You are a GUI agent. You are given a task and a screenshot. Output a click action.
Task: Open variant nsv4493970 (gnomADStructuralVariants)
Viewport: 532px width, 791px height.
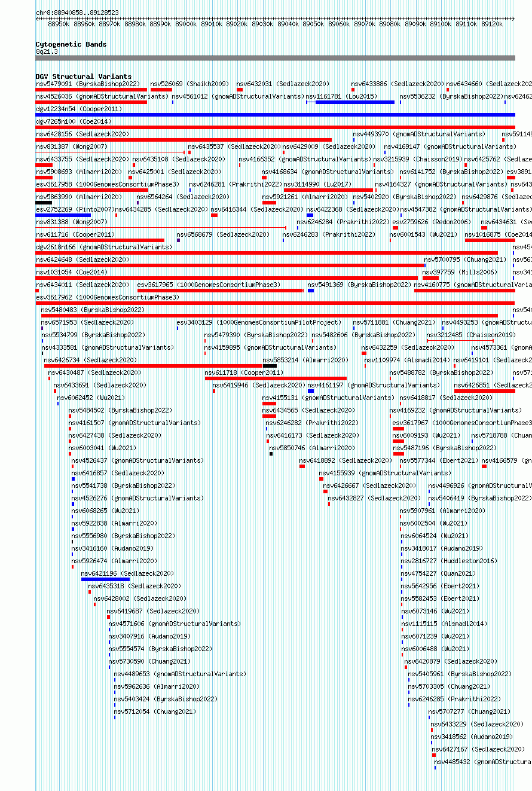(x=419, y=135)
